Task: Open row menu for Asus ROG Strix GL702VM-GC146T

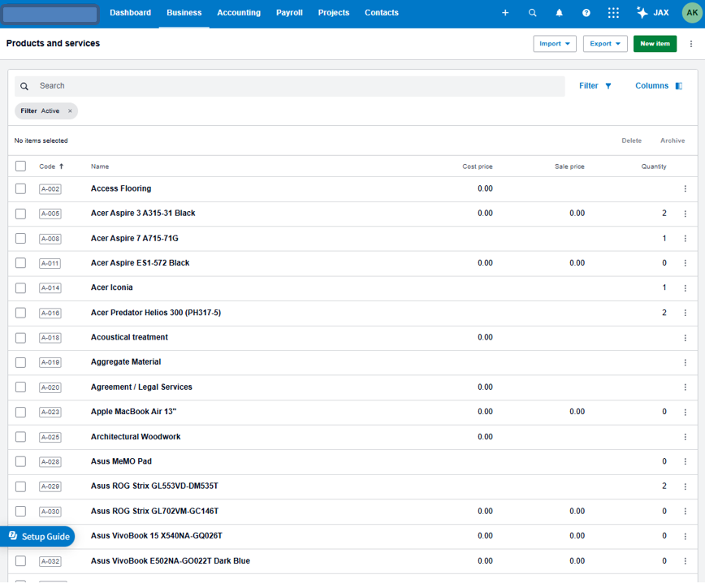Action: tap(685, 511)
